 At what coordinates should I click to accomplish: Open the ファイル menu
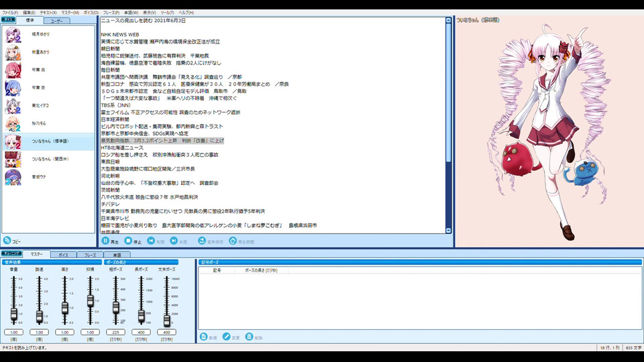(x=10, y=13)
